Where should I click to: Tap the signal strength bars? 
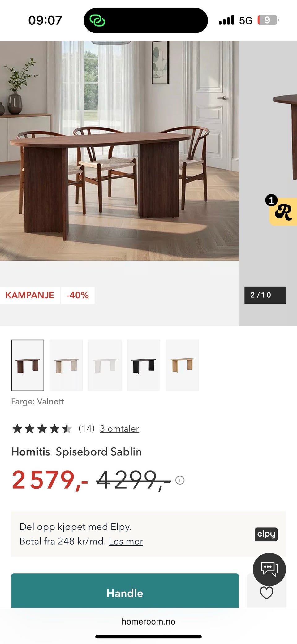[x=227, y=19]
